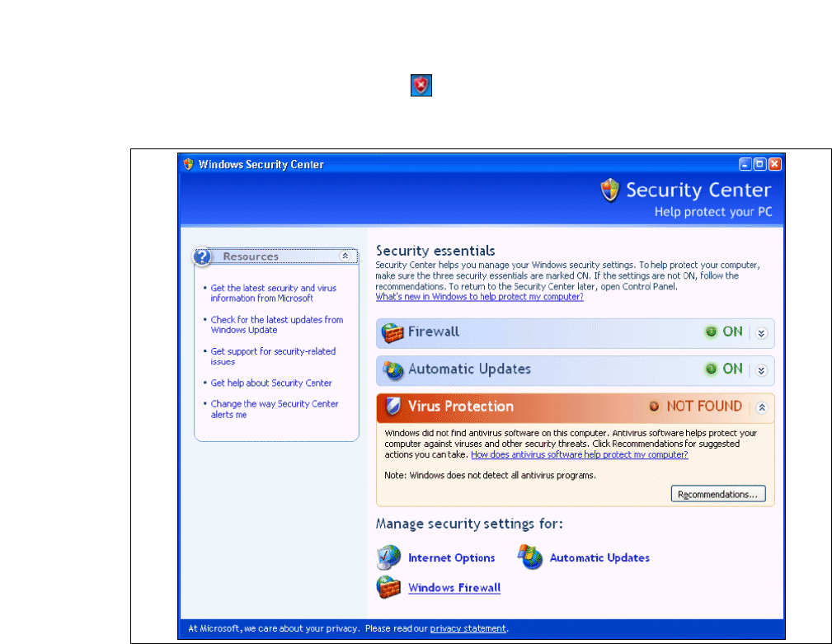
Task: Click the Windows Security Center title bar text
Action: 261,164
